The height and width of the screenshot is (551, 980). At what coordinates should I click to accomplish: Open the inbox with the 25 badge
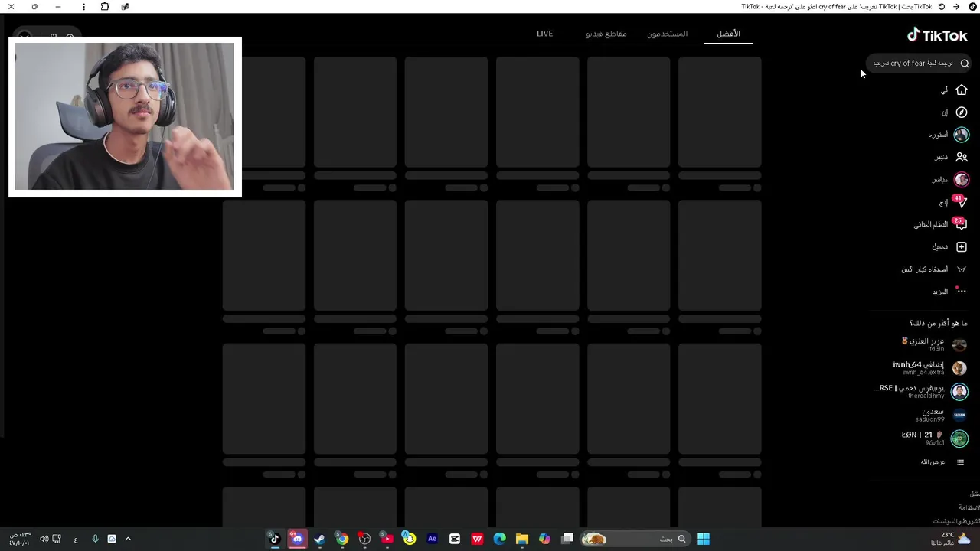point(961,224)
